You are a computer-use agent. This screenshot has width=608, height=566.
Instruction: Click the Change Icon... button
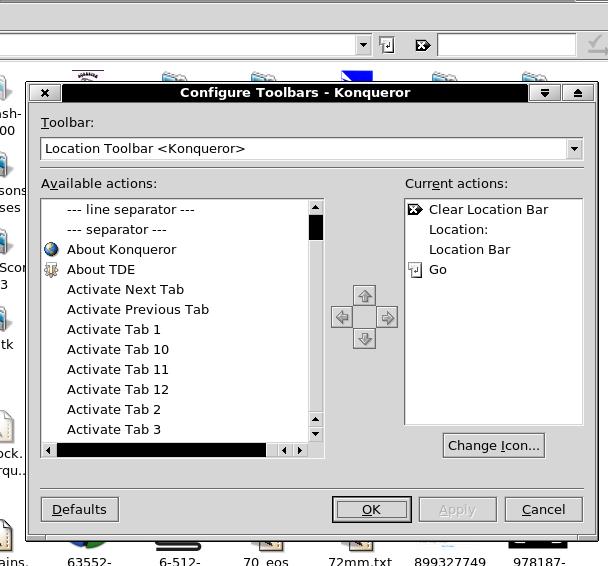[x=494, y=445]
